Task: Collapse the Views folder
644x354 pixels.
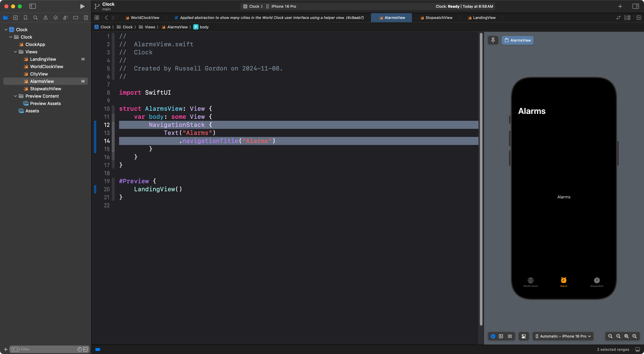Action: [15, 52]
